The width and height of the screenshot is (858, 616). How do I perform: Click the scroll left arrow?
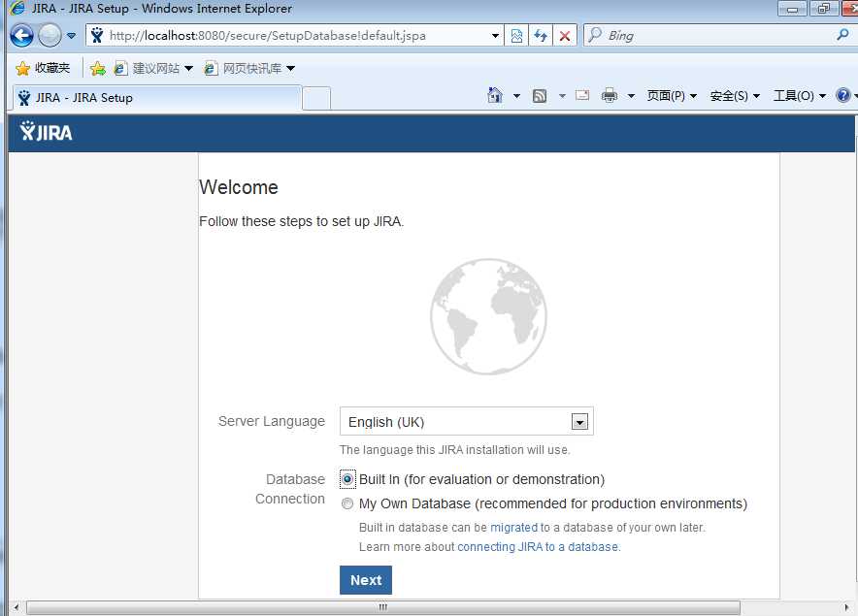click(16, 607)
